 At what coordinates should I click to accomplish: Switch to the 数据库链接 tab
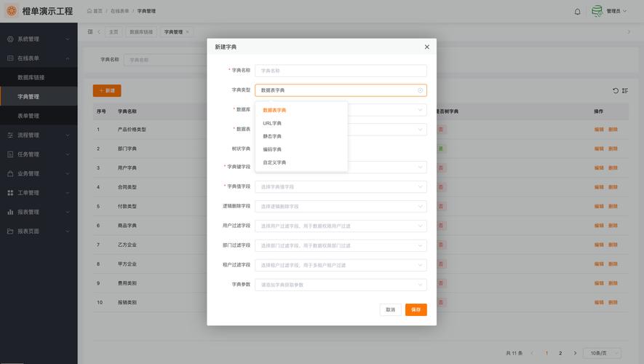141,32
